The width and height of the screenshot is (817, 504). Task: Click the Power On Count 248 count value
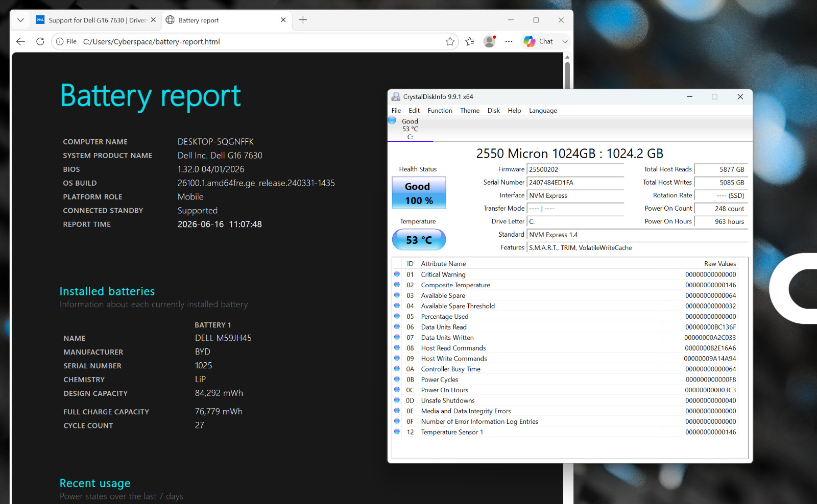721,209
